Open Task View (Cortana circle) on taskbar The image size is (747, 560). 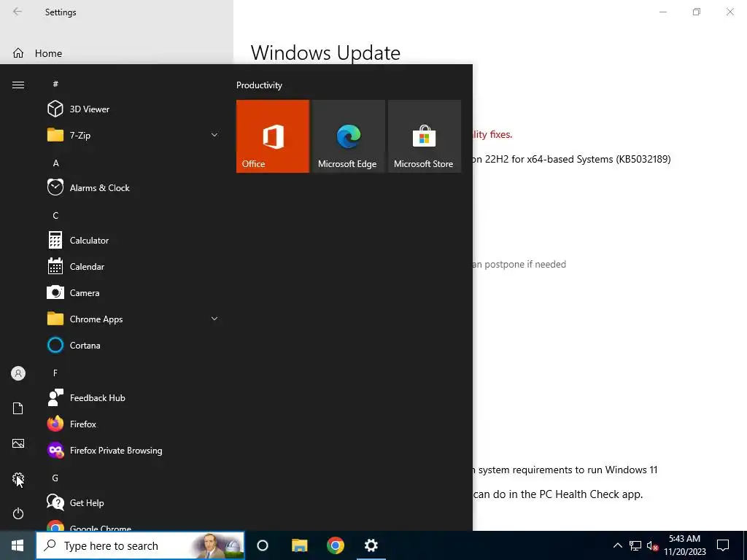click(x=263, y=545)
